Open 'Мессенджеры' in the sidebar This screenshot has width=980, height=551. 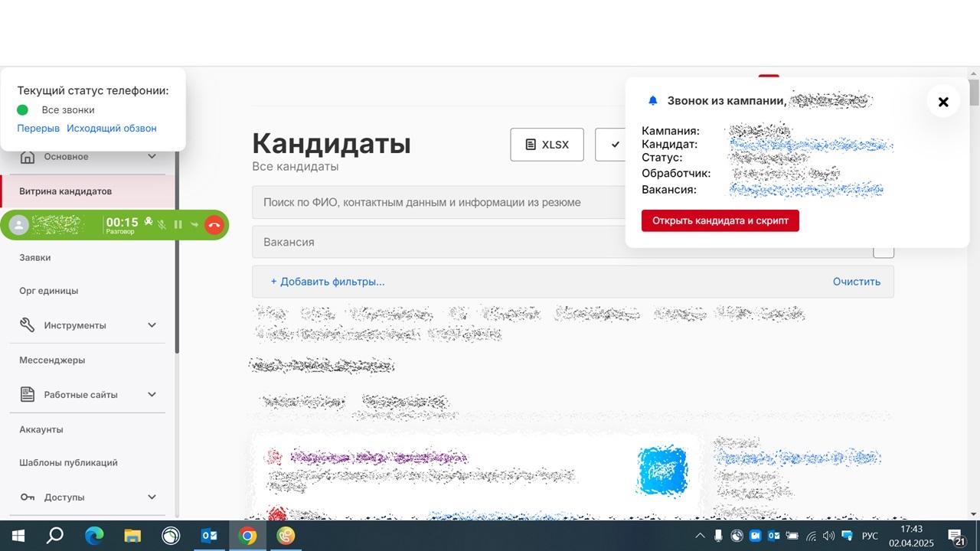52,360
